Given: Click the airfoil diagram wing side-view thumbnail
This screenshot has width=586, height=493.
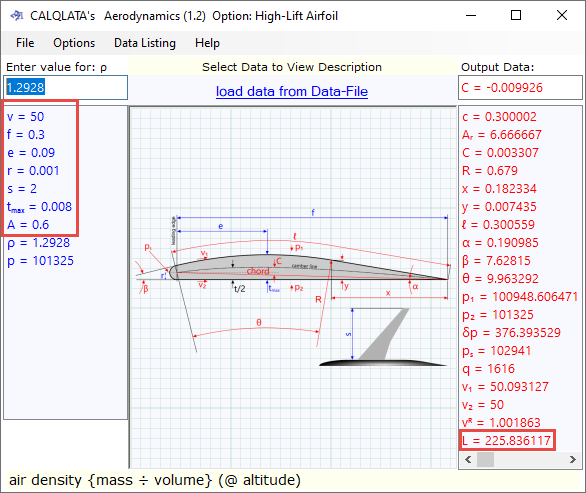Looking at the screenshot, I should [383, 336].
